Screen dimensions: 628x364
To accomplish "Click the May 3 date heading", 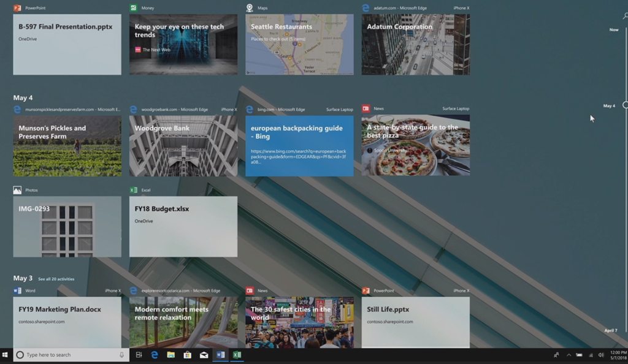I will (x=23, y=278).
